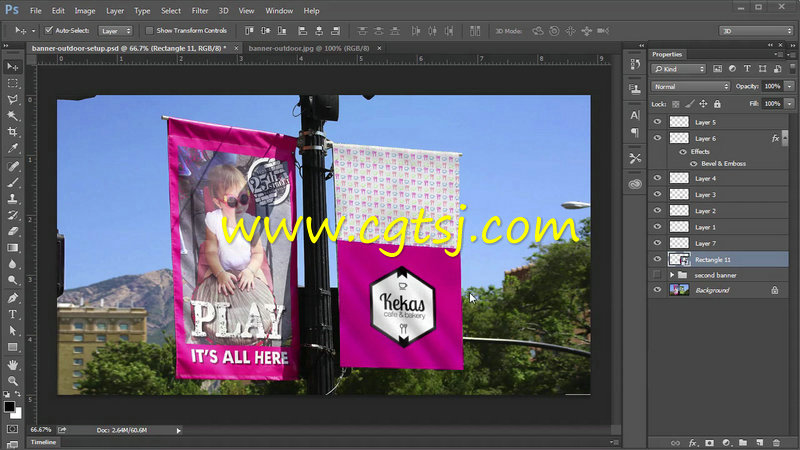Show the second banner group
The width and height of the screenshot is (800, 450).
pyautogui.click(x=657, y=275)
